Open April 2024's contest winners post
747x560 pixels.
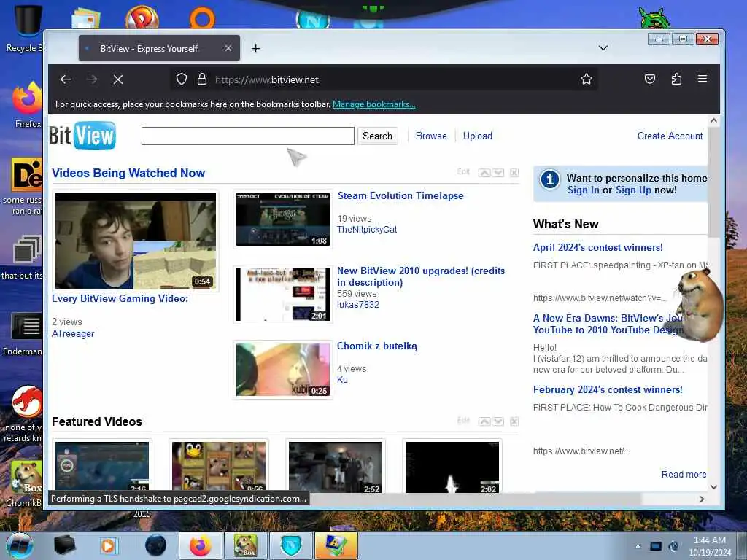[x=598, y=248]
